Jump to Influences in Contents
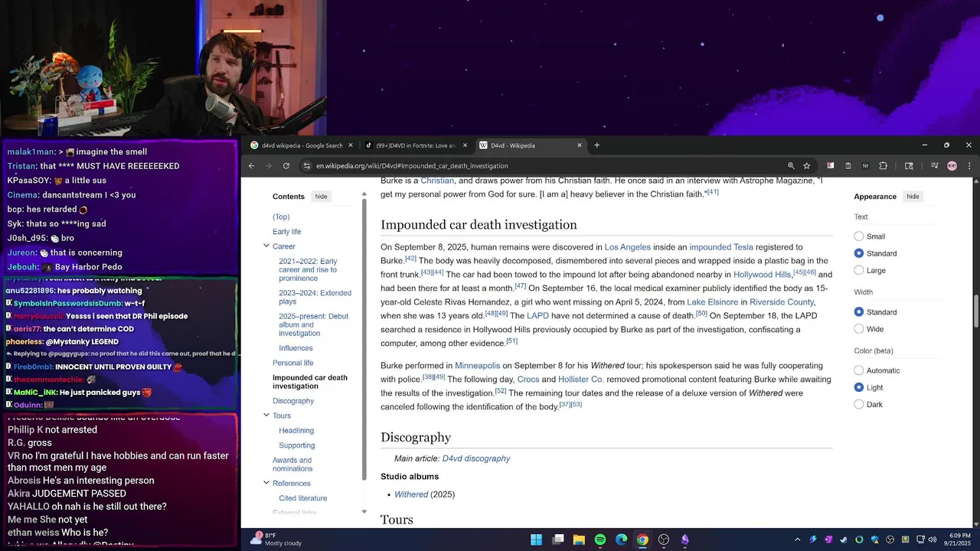Image resolution: width=980 pixels, height=551 pixels. [x=296, y=348]
